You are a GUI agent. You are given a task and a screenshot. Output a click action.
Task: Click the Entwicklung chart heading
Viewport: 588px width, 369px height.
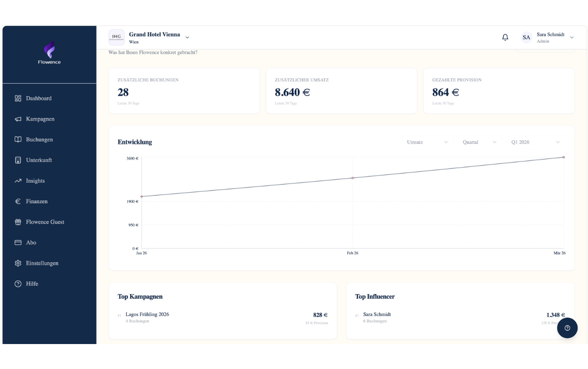point(135,142)
